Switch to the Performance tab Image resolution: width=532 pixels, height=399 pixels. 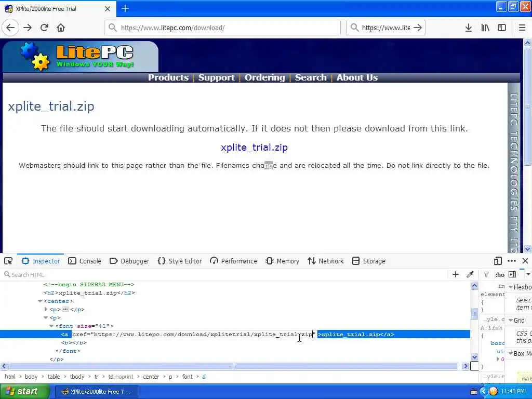click(x=233, y=261)
